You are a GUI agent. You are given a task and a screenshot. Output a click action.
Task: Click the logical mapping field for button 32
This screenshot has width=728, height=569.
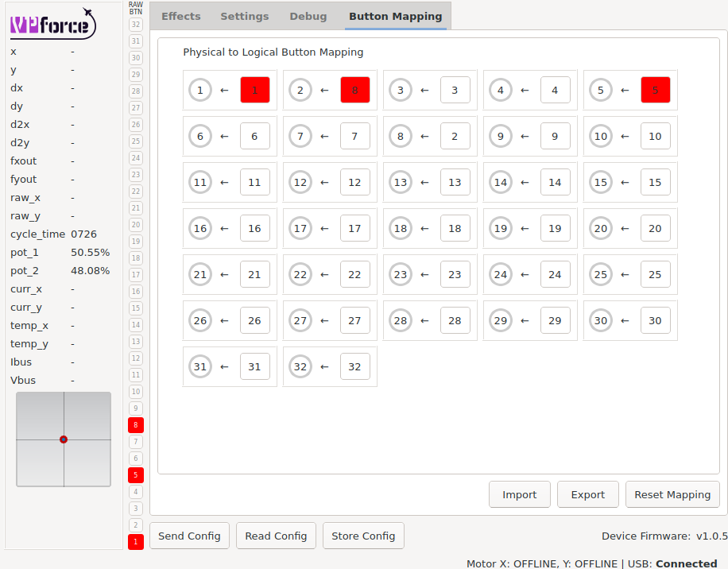(354, 366)
